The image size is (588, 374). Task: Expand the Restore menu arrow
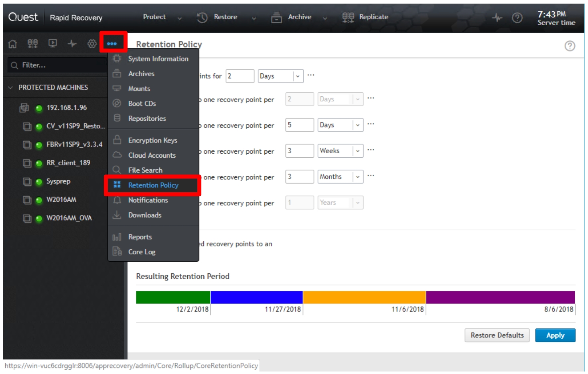254,18
